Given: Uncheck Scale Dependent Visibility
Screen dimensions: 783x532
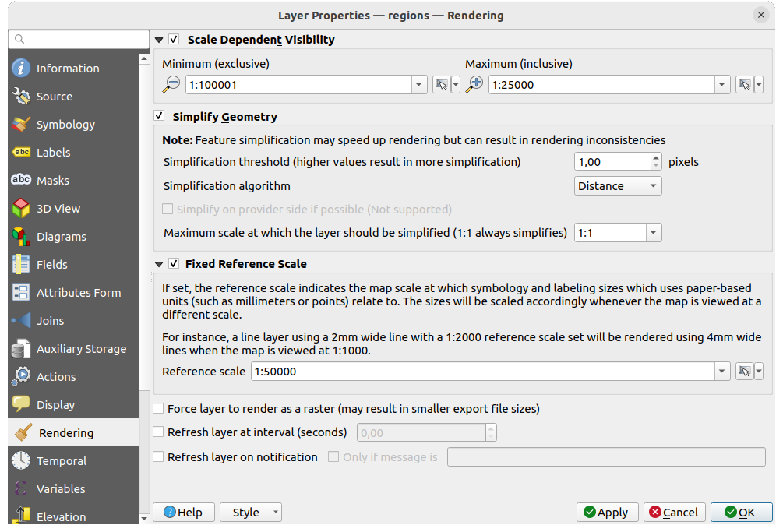Looking at the screenshot, I should pyautogui.click(x=175, y=39).
